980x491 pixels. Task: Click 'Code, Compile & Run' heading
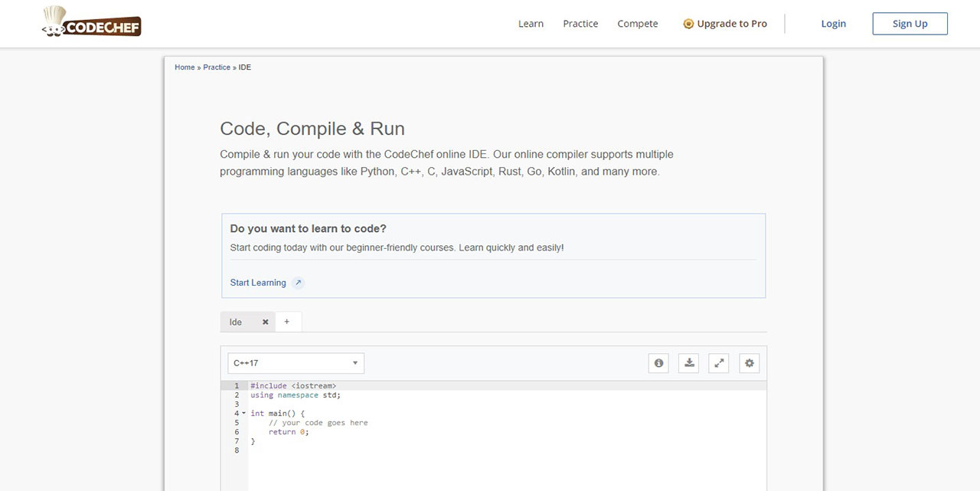[312, 129]
